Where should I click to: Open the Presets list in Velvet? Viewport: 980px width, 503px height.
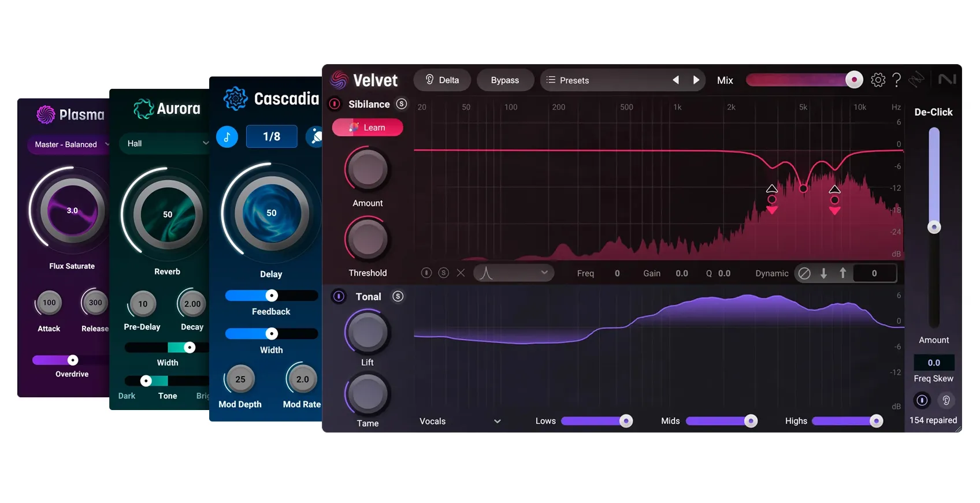coord(601,80)
